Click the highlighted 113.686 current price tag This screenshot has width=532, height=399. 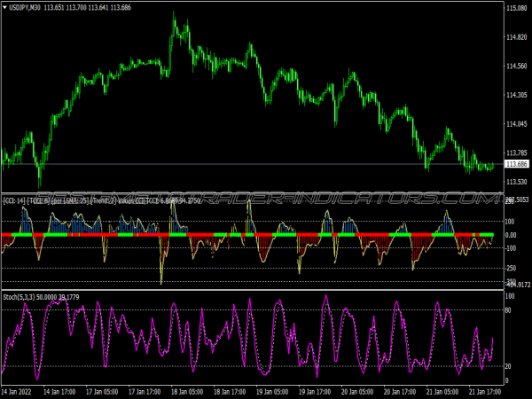coord(517,164)
